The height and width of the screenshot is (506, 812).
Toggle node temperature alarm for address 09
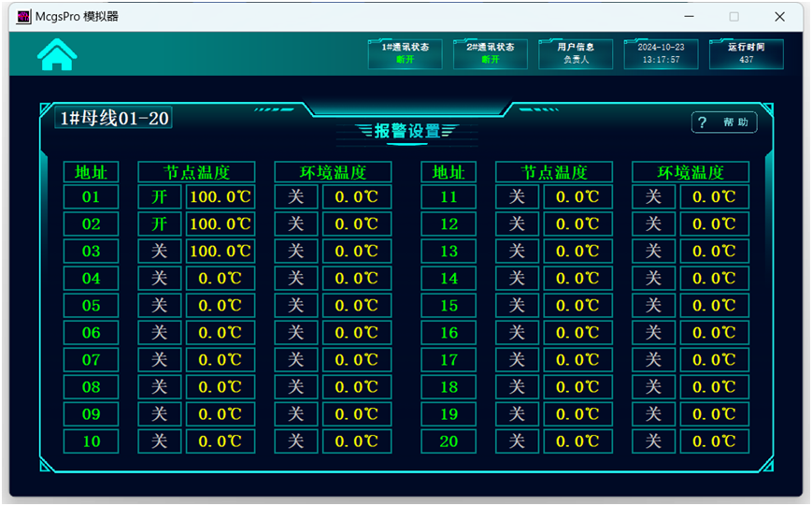coord(160,414)
